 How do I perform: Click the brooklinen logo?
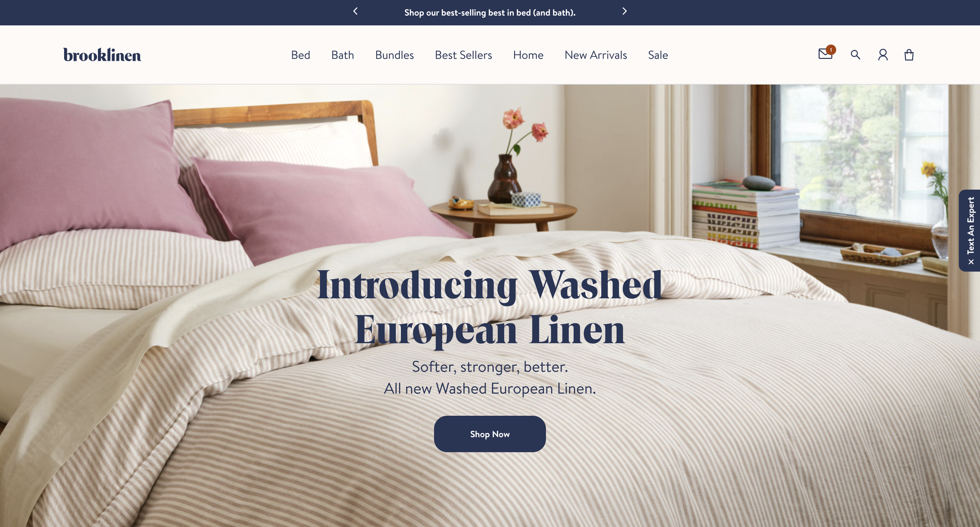(102, 55)
